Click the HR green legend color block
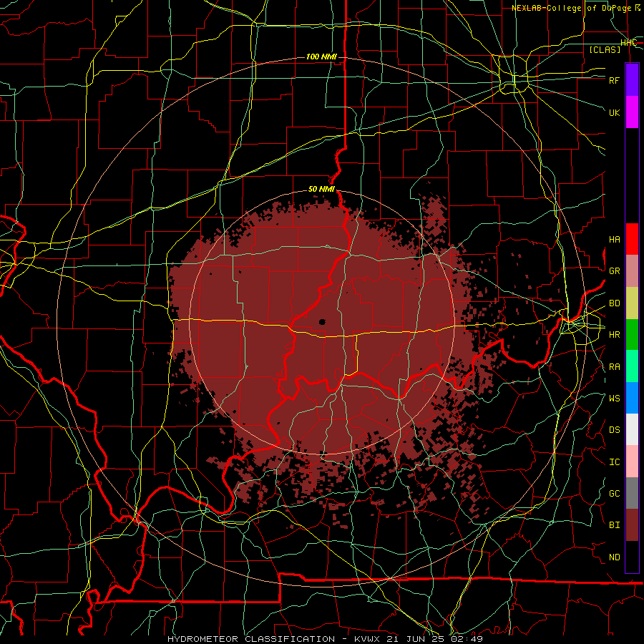This screenshot has width=644, height=644. pyautogui.click(x=632, y=334)
